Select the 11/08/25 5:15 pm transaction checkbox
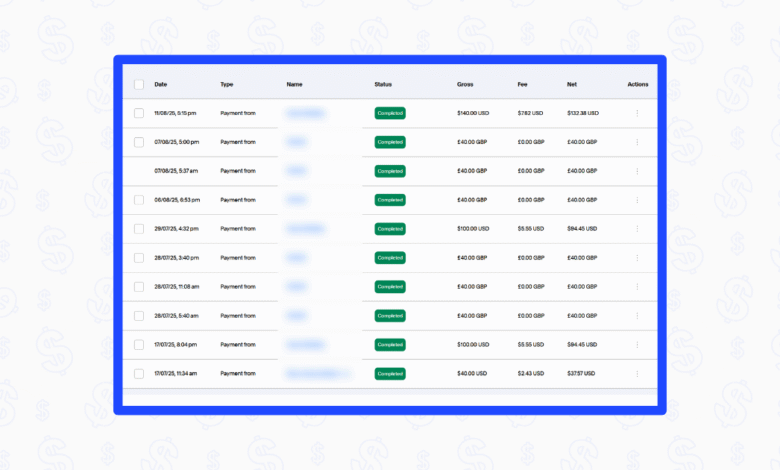Screen dimensions: 780x470 click(139, 114)
